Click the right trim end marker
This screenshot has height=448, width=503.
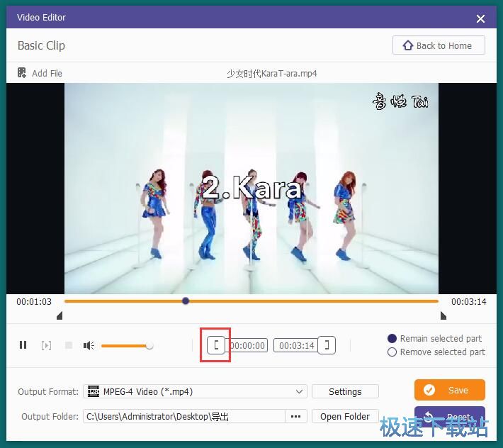click(443, 315)
